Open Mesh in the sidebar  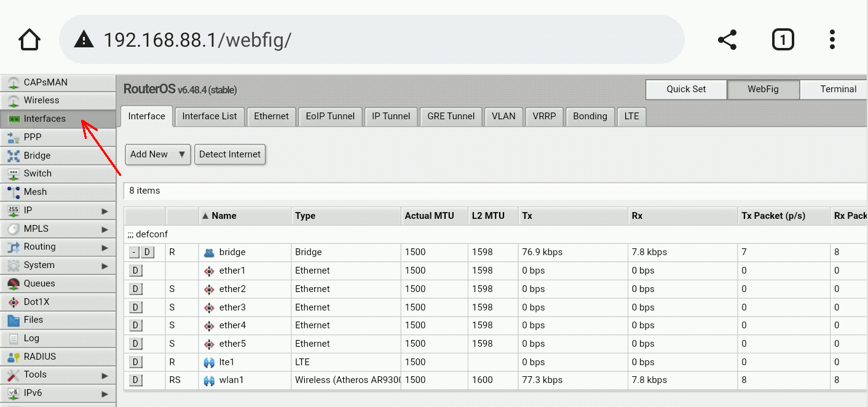[58, 192]
